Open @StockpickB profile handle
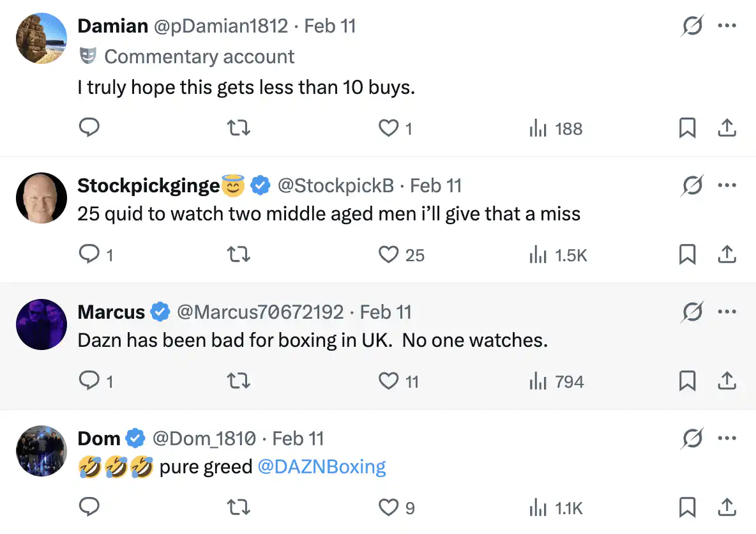 (x=335, y=186)
